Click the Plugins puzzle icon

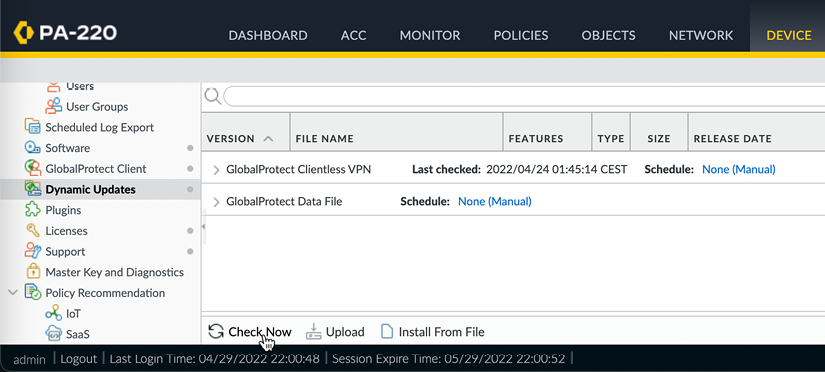click(x=33, y=210)
